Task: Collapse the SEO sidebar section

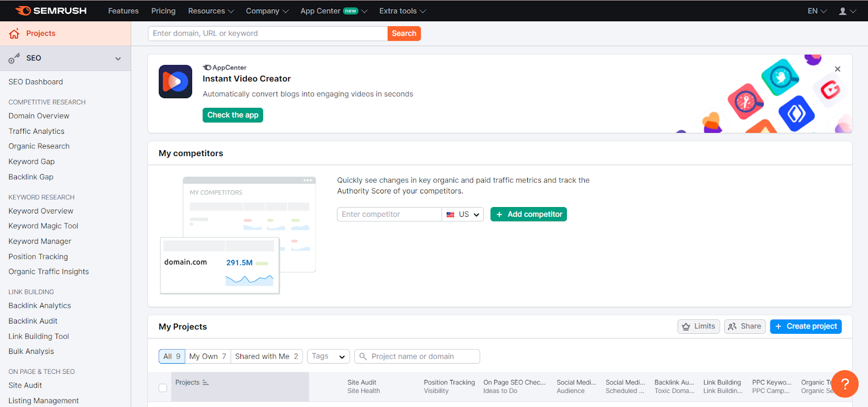Action: pos(118,59)
